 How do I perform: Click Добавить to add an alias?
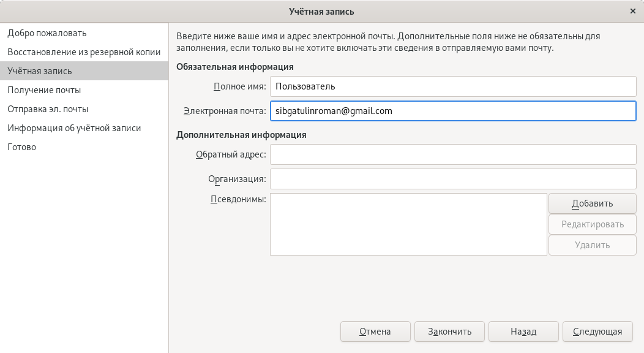(592, 203)
